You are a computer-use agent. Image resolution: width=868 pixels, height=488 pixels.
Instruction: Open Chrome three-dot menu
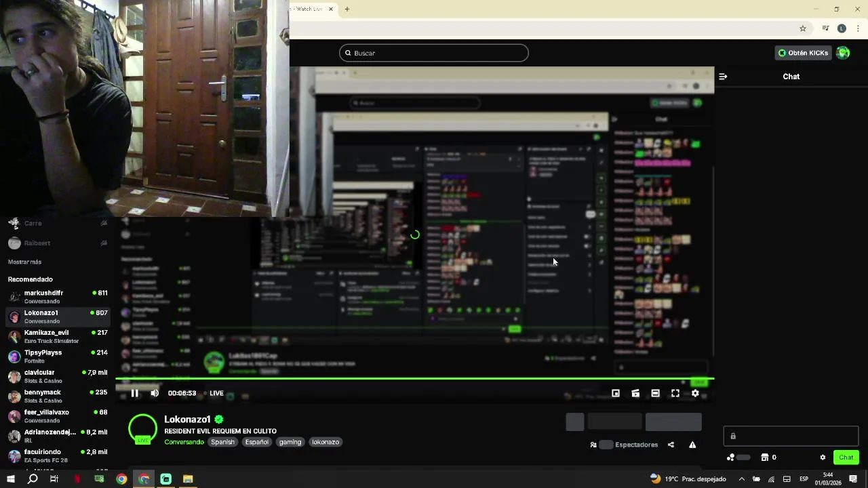click(858, 28)
